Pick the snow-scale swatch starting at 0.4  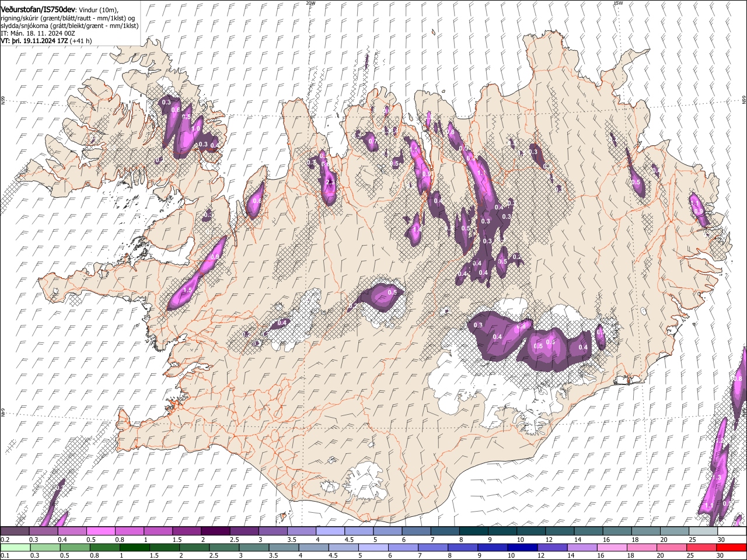(72, 531)
